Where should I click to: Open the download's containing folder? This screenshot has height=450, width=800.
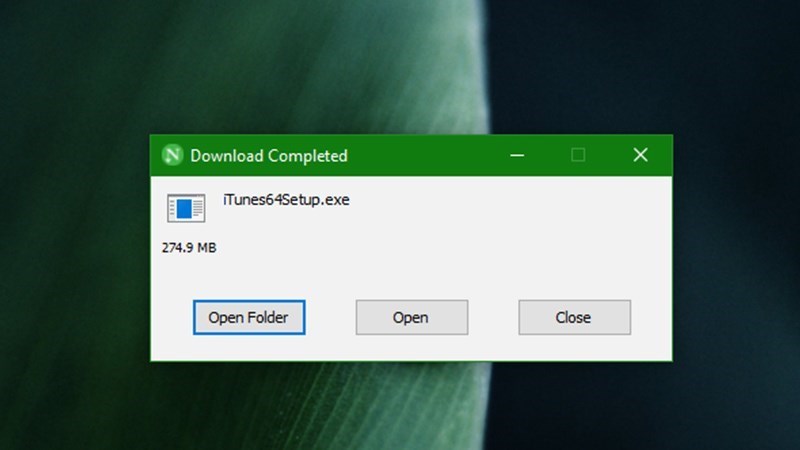[249, 317]
